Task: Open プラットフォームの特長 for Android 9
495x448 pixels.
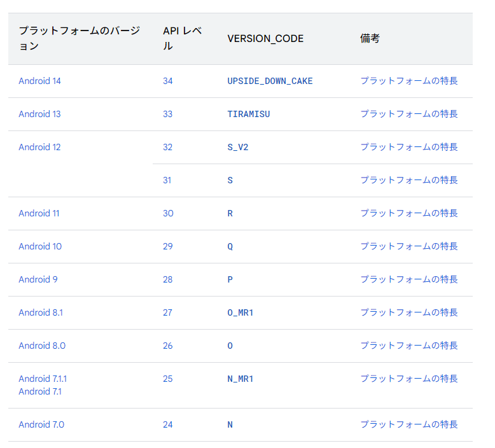Action: (409, 279)
